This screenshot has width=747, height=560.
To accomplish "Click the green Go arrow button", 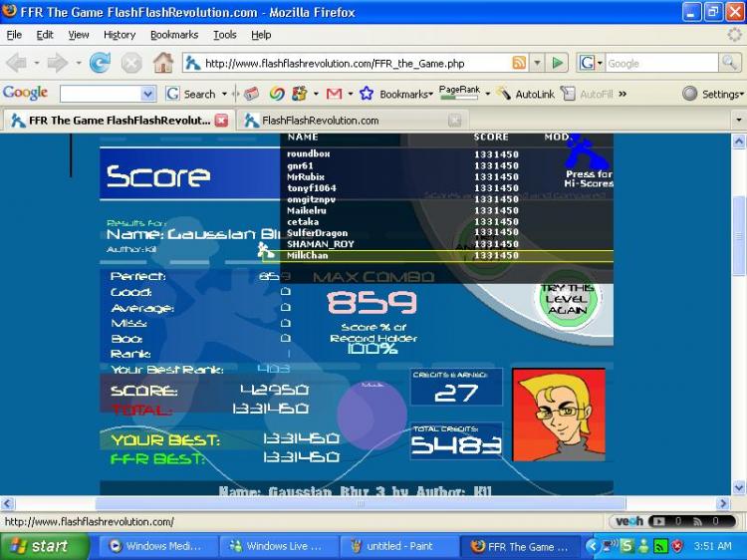I will (557, 63).
